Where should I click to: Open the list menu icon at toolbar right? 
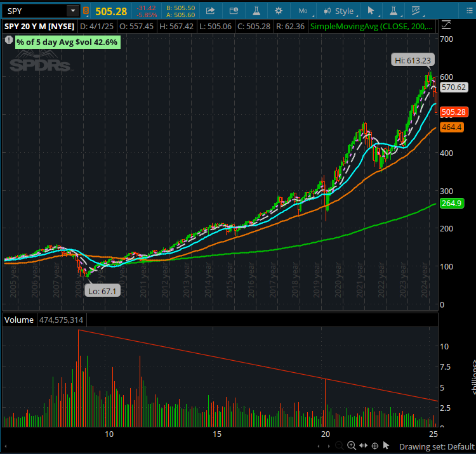[469, 11]
